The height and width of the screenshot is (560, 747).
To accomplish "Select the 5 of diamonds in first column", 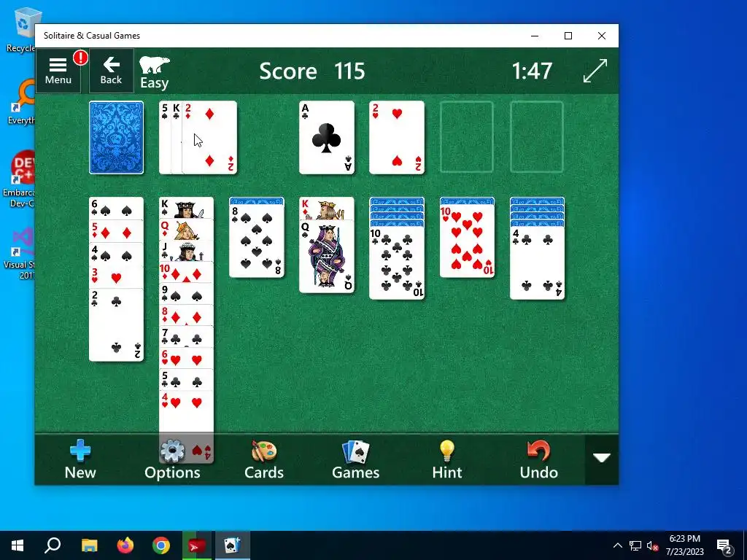I will pyautogui.click(x=116, y=232).
